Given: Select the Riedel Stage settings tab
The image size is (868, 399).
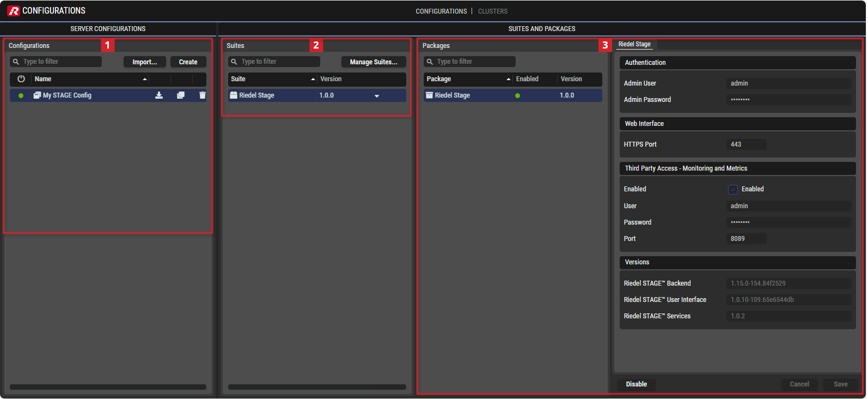Looking at the screenshot, I should point(634,44).
